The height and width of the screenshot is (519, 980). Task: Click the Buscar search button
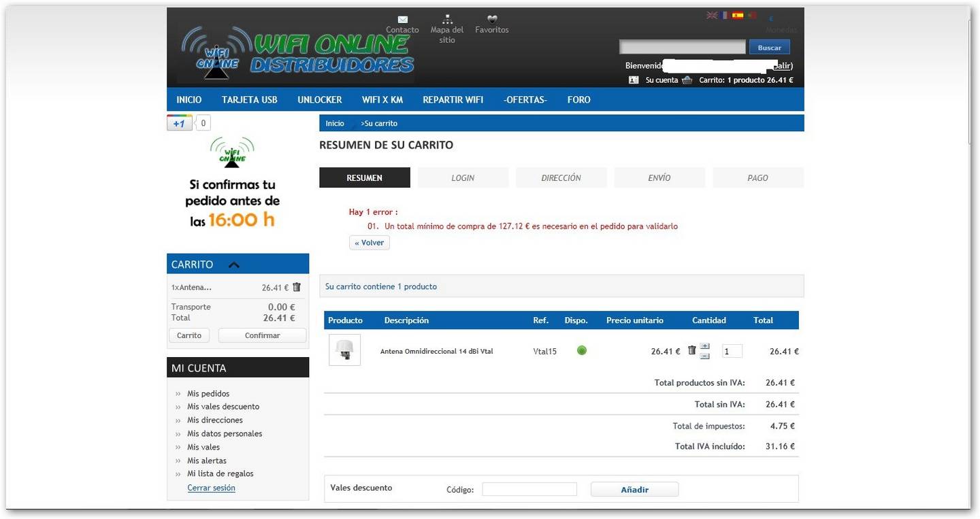[770, 48]
